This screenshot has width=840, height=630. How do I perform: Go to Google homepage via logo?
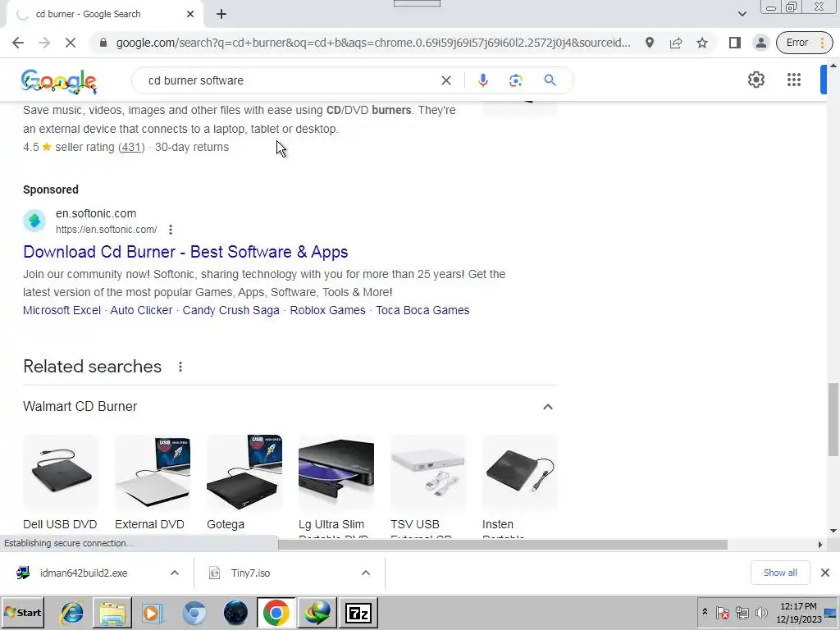coord(59,81)
